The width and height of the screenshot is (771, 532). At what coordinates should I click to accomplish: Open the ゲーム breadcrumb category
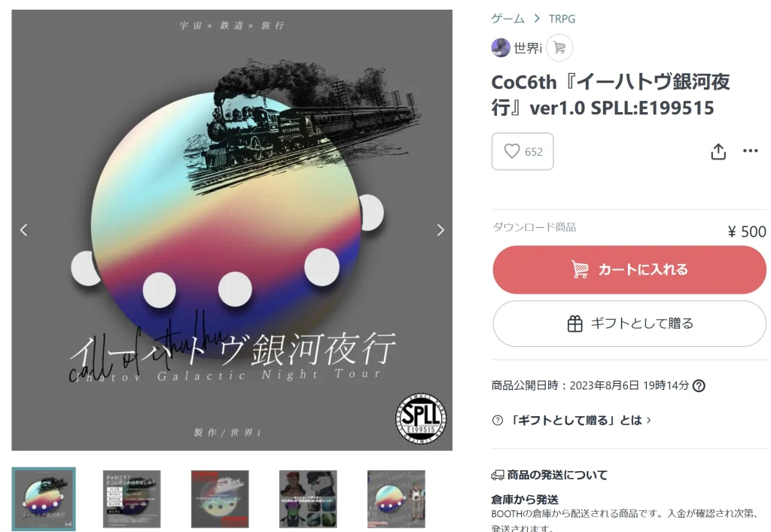click(x=508, y=19)
